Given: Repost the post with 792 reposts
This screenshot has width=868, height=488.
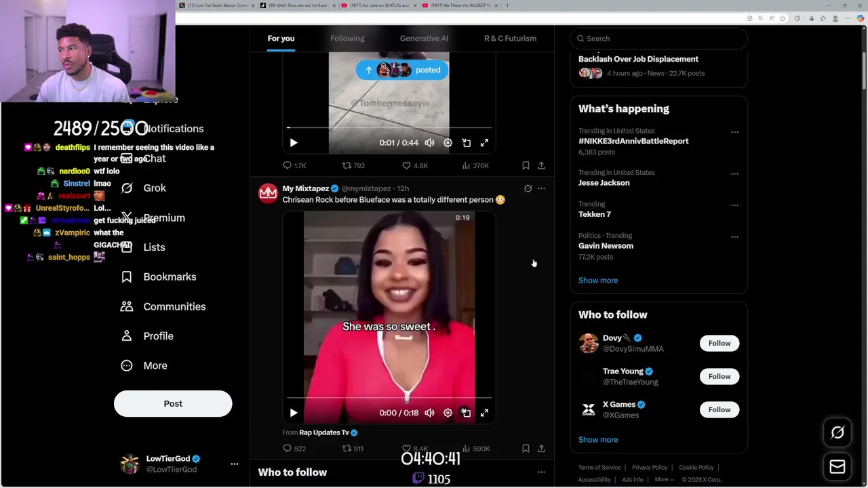Looking at the screenshot, I should (x=353, y=165).
